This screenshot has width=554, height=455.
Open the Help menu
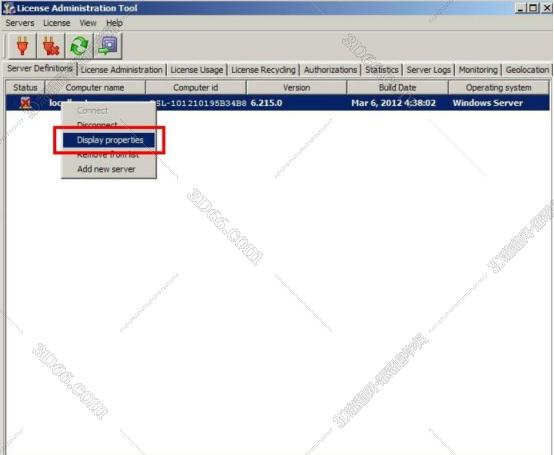(114, 23)
